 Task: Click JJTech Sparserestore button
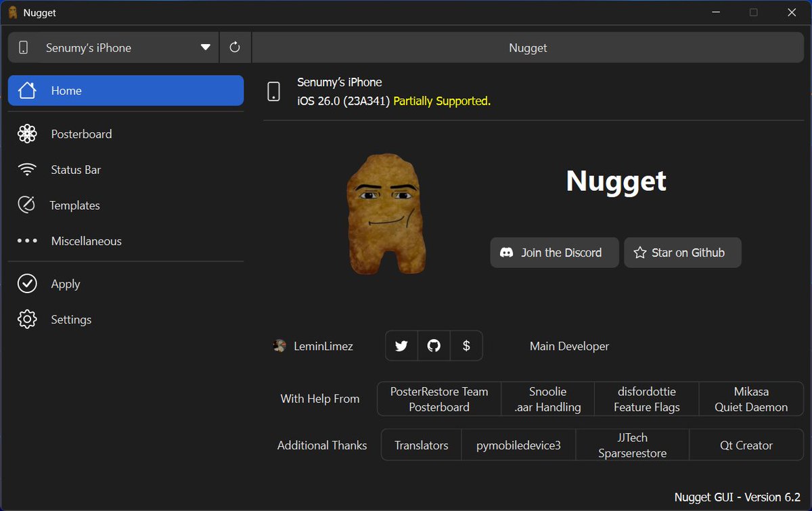tap(633, 445)
